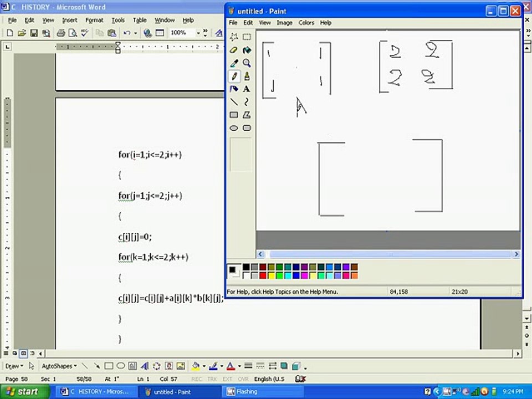Pick the yellow color swatch in Paint palette
This screenshot has width=532, height=399.
click(271, 275)
